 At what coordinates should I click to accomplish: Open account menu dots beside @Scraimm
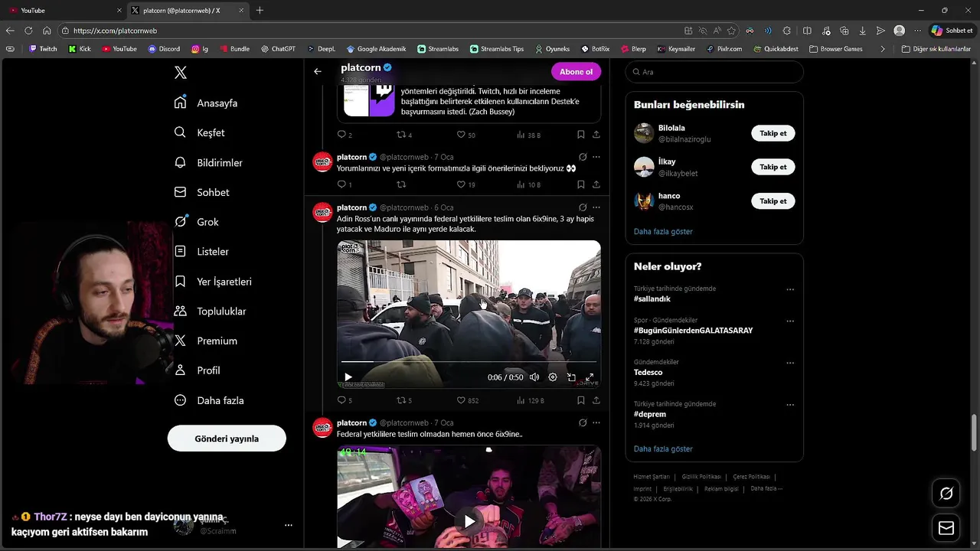coord(289,525)
